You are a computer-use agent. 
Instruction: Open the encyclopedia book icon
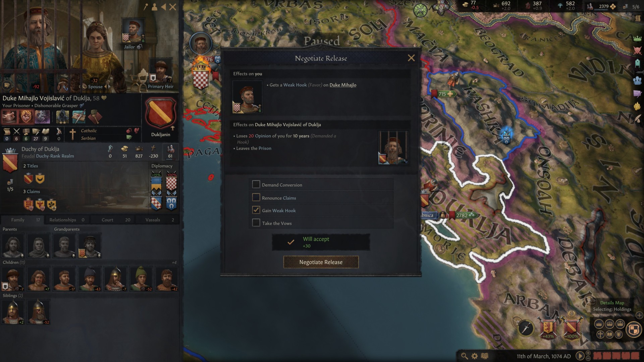click(485, 356)
